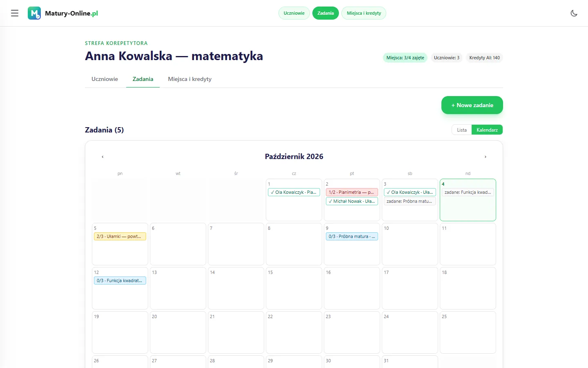Open the Michał Nowak · Uła... event
Image resolution: width=588 pixels, height=368 pixels.
point(352,201)
